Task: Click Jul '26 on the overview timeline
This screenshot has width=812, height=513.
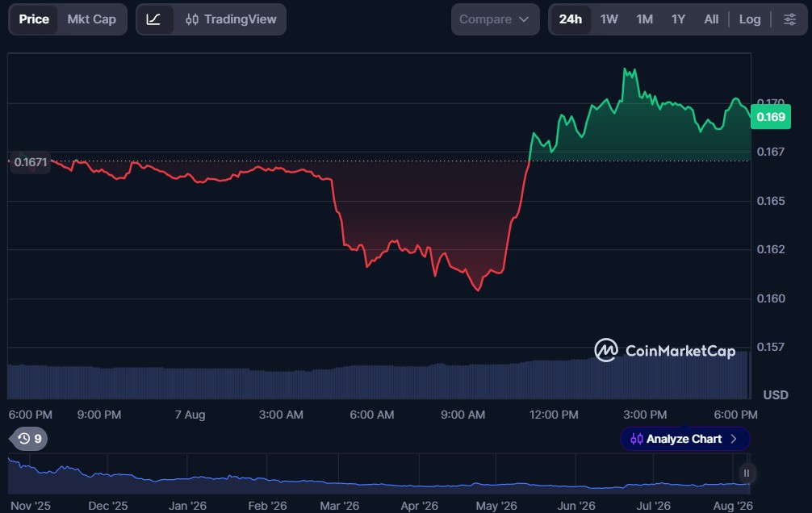Action: (x=653, y=506)
